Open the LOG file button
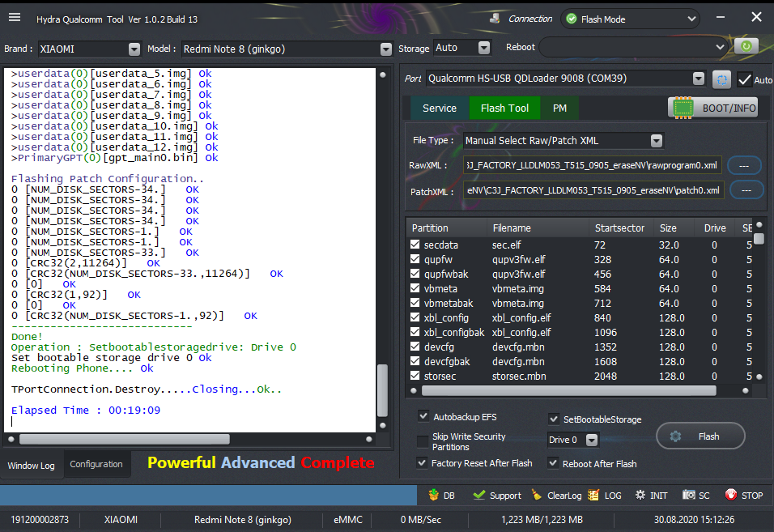This screenshot has height=532, width=774. tap(605, 495)
